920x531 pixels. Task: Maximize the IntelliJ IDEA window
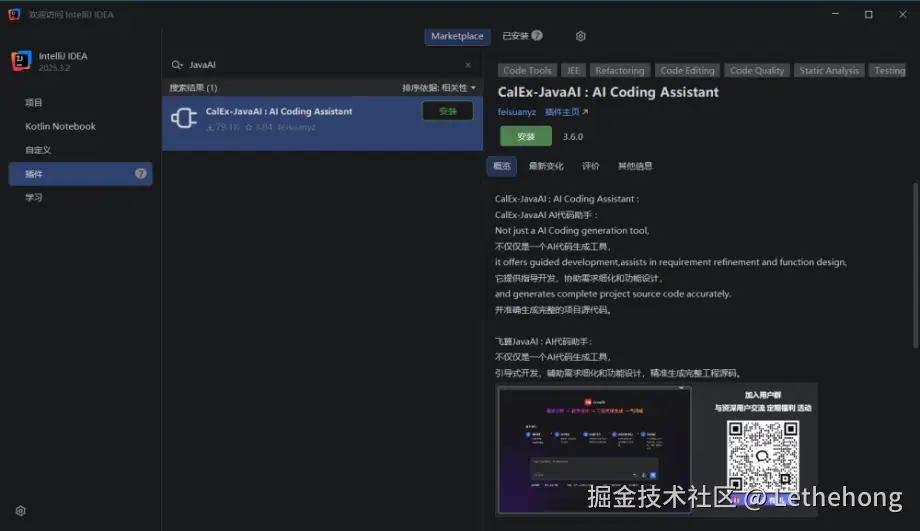click(x=868, y=14)
